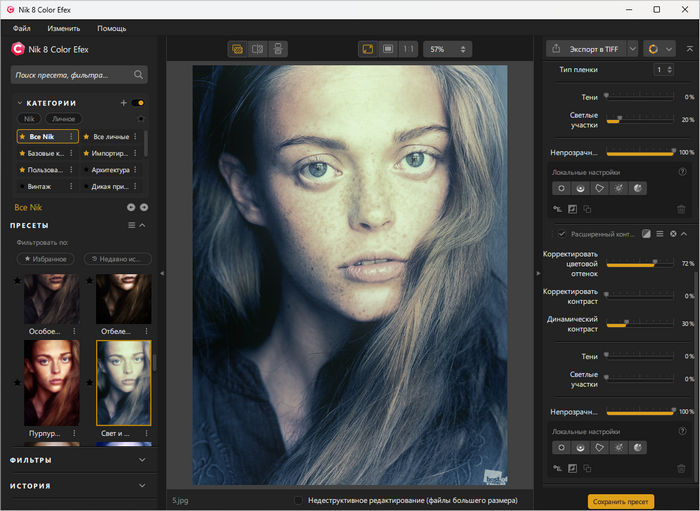Adjust the Динамический контраст slider

625,323
